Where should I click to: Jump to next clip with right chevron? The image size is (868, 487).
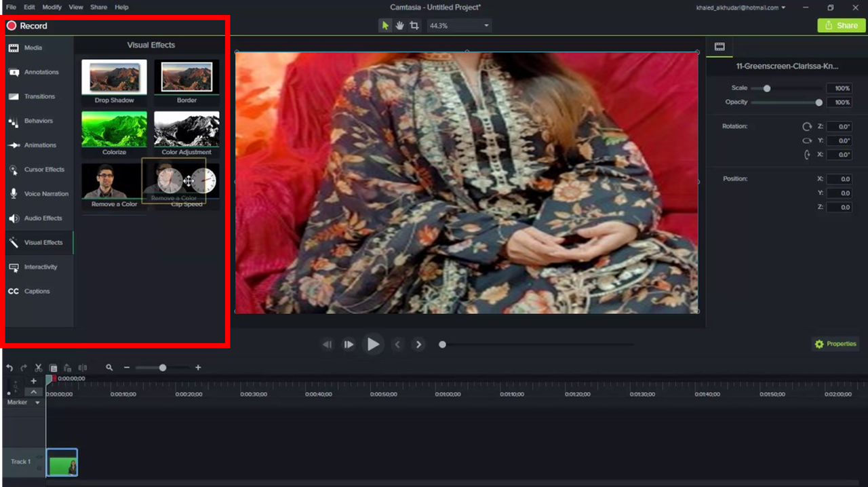[x=419, y=345]
